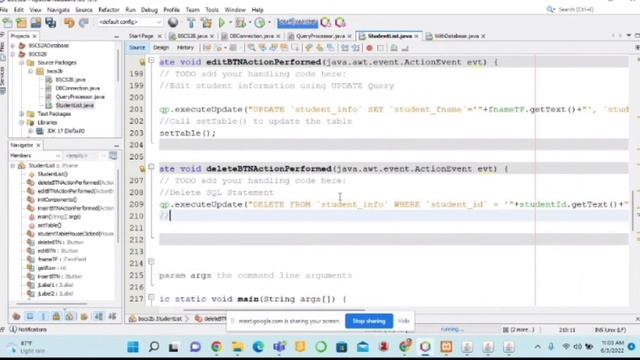
Task: Click the second circular profiler icon
Action: [x=340, y=22]
